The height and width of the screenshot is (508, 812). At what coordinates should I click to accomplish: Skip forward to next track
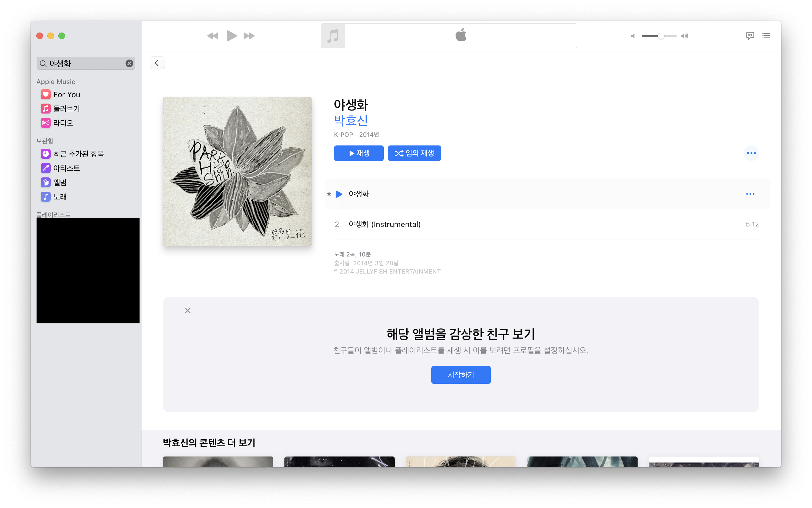[x=249, y=36]
